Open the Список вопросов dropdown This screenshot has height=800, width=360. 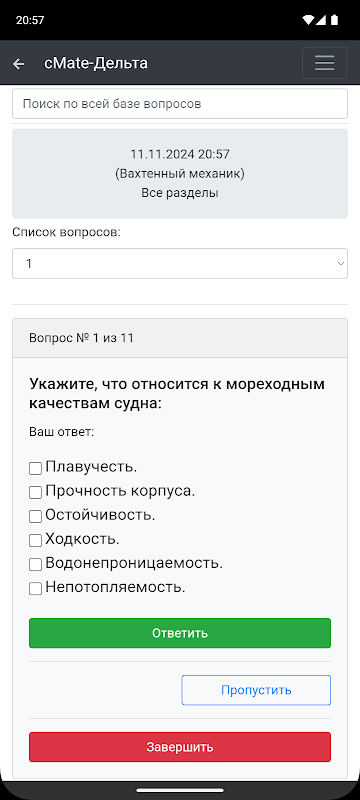pyautogui.click(x=180, y=263)
